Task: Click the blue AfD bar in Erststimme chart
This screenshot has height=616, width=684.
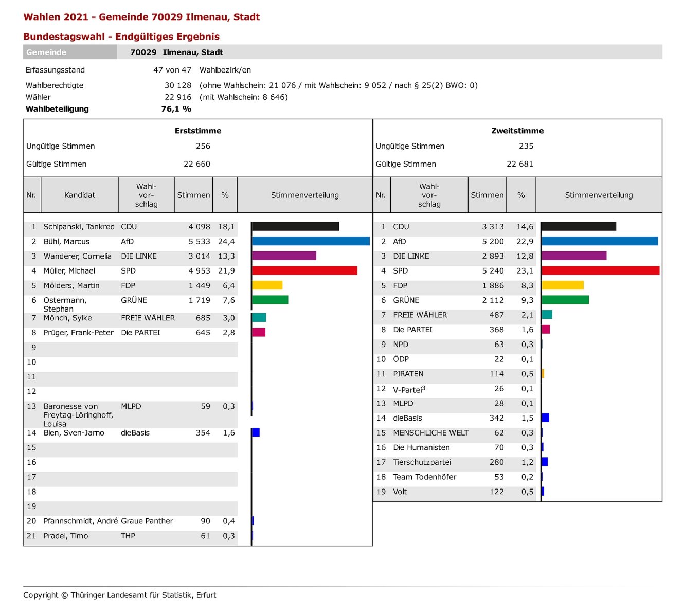Action: pos(311,241)
